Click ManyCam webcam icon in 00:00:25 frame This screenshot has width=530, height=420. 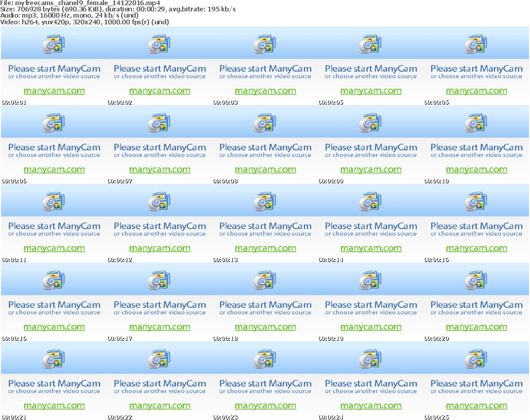pyautogui.click(x=476, y=359)
